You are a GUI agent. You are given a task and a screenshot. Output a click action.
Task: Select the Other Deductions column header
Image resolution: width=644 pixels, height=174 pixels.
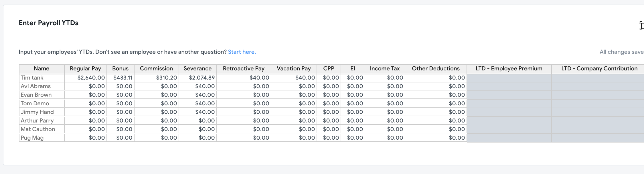[436, 69]
